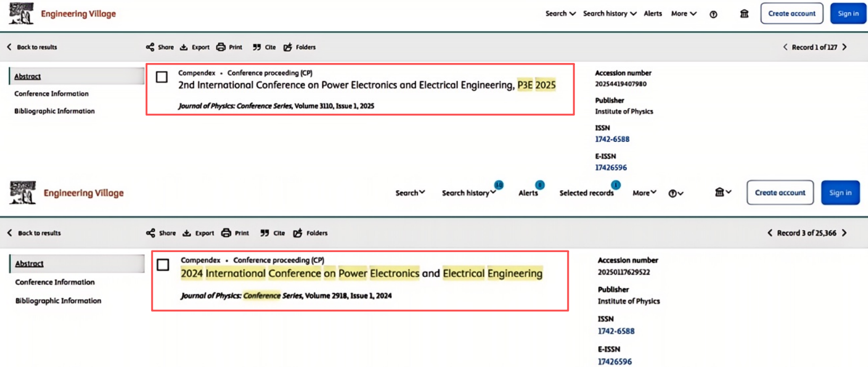This screenshot has width=868, height=367.
Task: Open Alerts in top header
Action: pos(653,14)
